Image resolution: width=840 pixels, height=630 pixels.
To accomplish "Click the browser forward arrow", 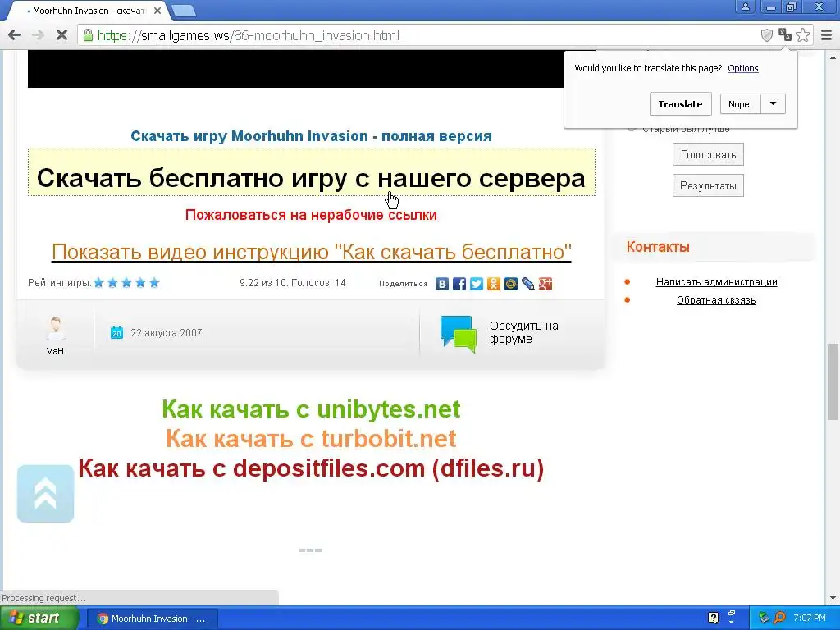I will coord(38,35).
